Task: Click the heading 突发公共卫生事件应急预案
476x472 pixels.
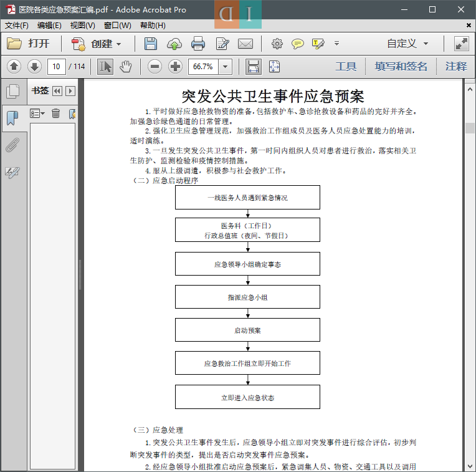Action: [273, 96]
